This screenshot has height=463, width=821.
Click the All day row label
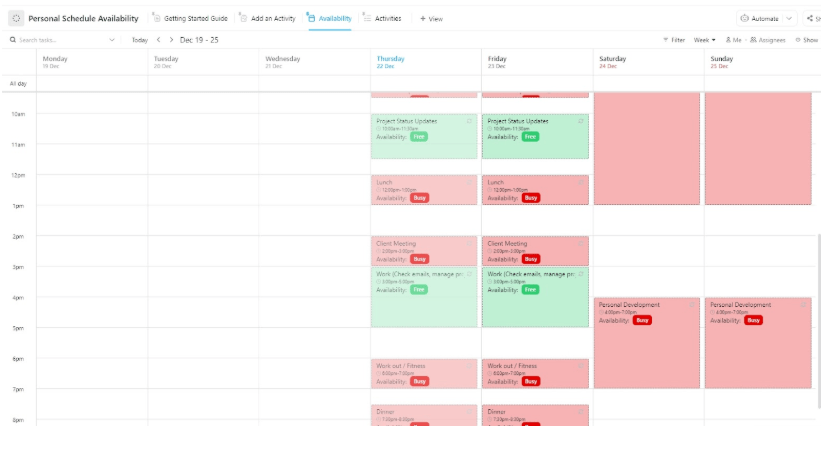click(18, 83)
